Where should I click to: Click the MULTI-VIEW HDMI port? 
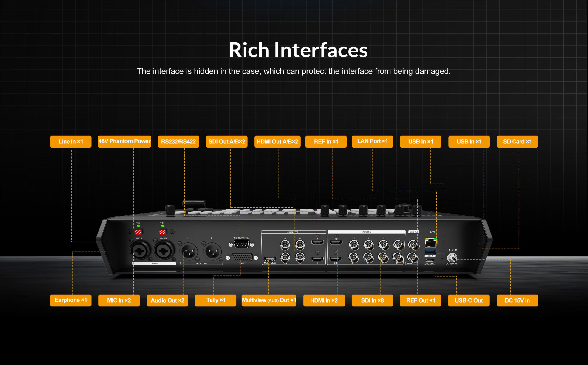click(270, 259)
